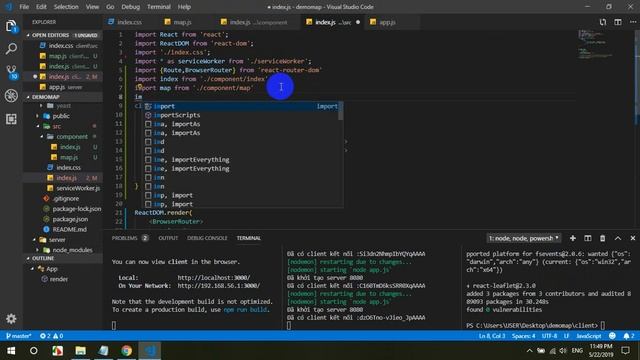The height and width of the screenshot is (360, 640).
Task: Open the Search view in activity bar
Action: point(11,49)
